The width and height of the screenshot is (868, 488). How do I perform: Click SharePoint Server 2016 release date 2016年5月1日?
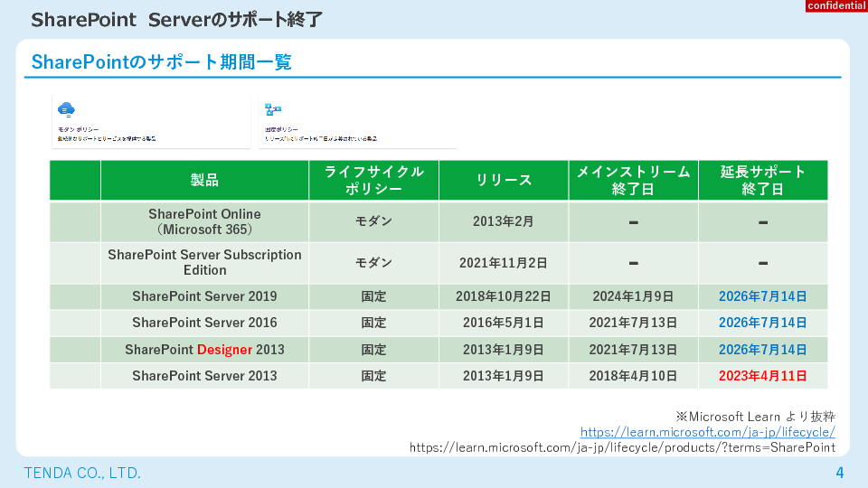[504, 323]
